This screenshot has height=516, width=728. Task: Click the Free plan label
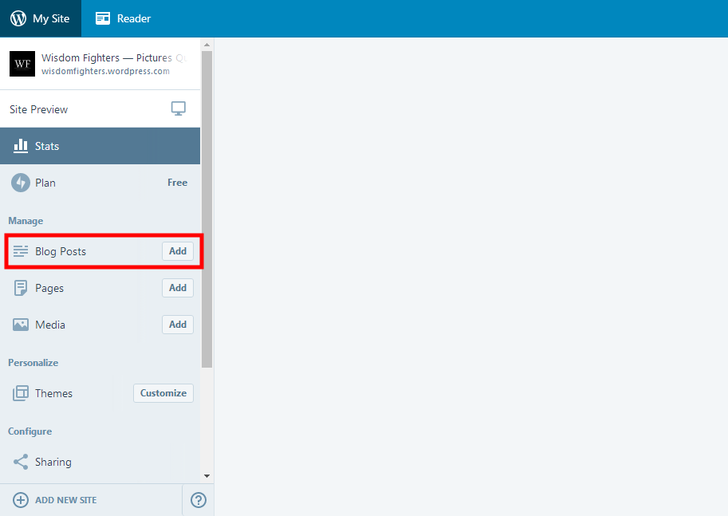[177, 183]
